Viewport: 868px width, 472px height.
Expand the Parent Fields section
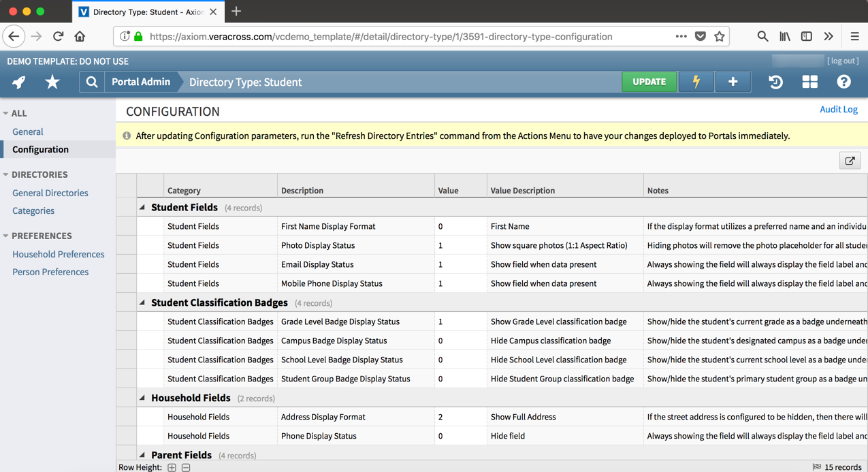142,455
